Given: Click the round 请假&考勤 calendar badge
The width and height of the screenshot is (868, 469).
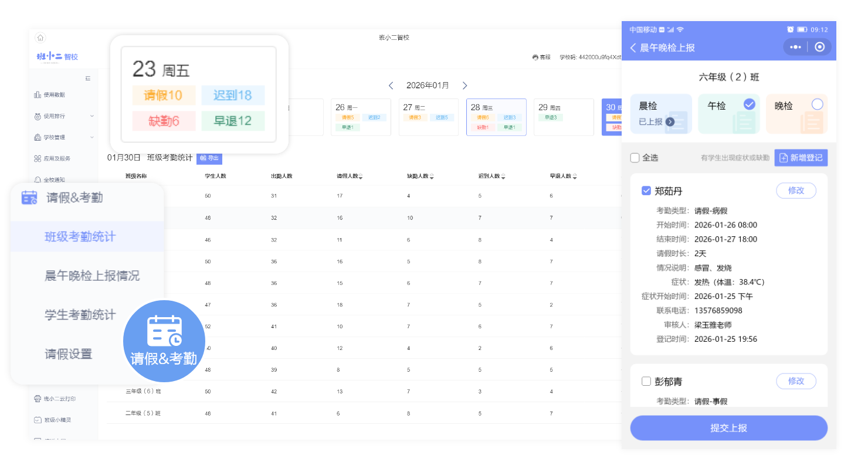Looking at the screenshot, I should click(164, 341).
